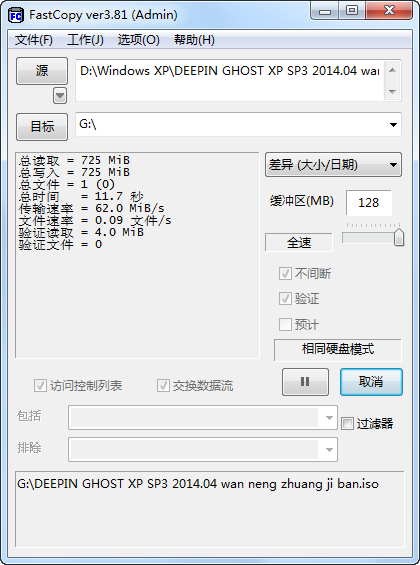420x565 pixels.
Task: Toggle the 验证 verify checkbox
Action: pyautogui.click(x=285, y=299)
